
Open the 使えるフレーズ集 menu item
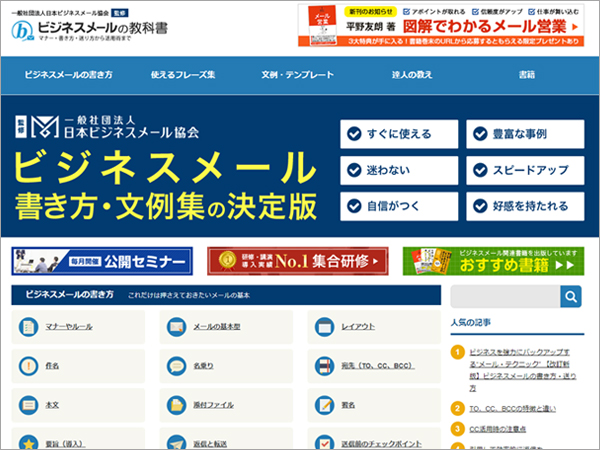tap(183, 75)
